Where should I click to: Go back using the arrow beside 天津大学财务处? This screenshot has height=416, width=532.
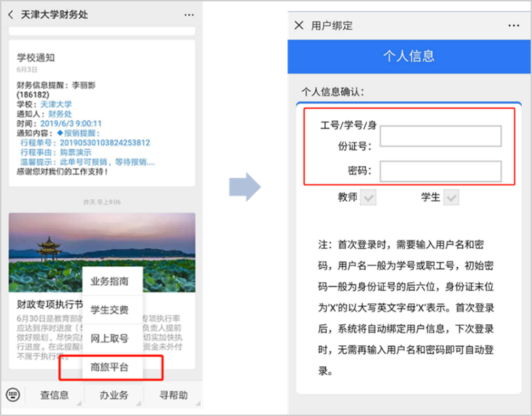coord(11,14)
